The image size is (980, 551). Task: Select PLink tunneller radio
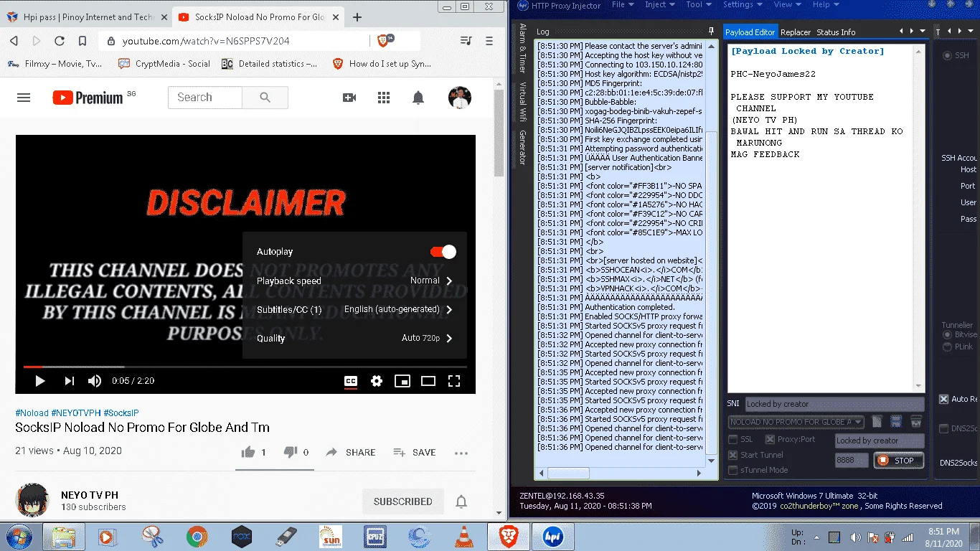[948, 347]
